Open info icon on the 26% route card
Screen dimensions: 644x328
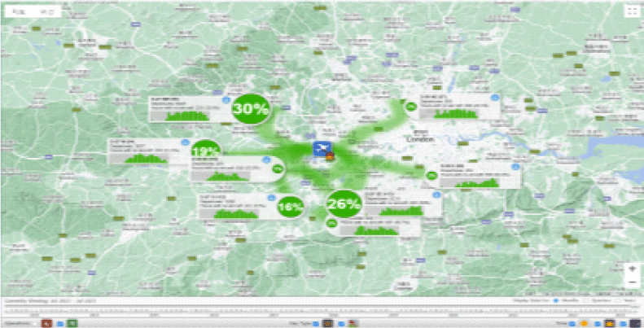coord(437,195)
